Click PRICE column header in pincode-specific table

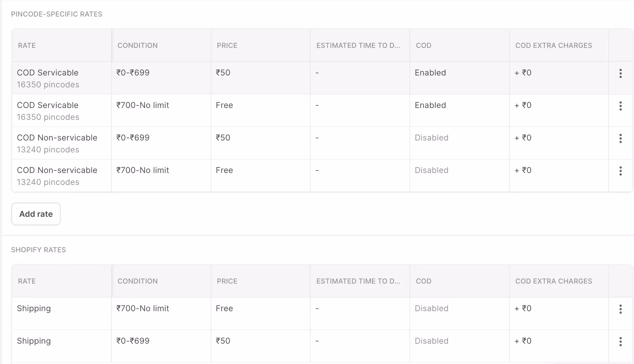[x=227, y=46]
